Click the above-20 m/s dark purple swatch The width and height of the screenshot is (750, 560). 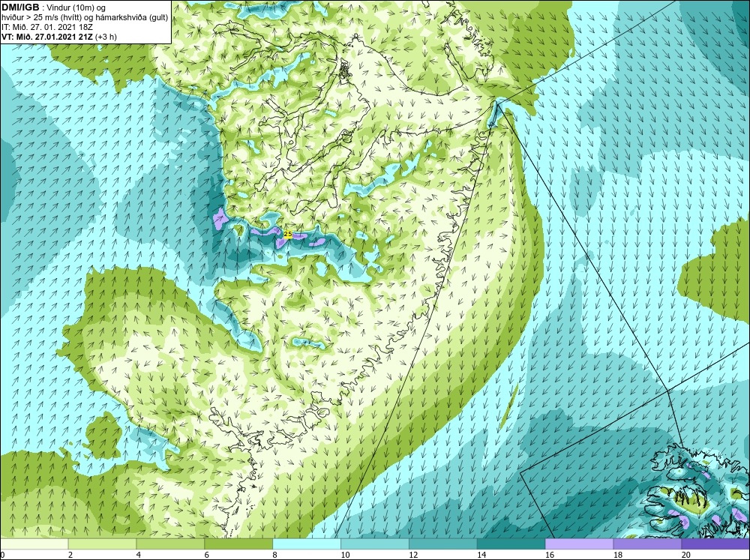tap(715, 544)
